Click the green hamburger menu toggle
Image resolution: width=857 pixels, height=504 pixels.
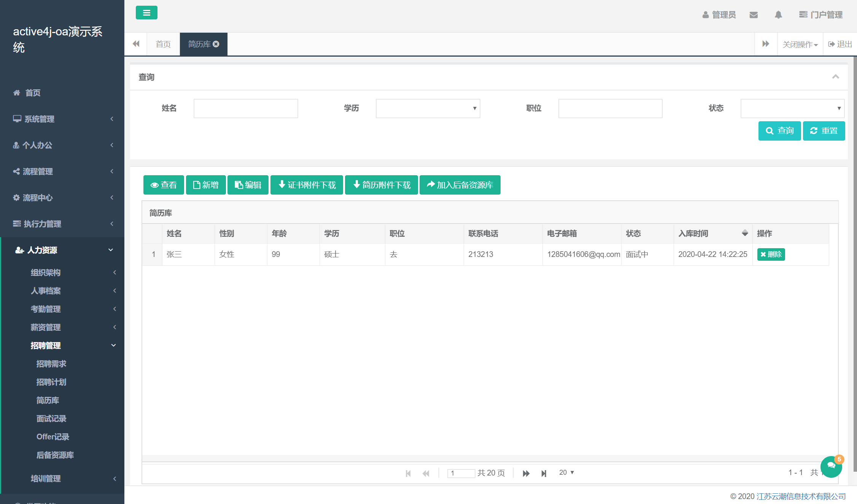pos(146,13)
